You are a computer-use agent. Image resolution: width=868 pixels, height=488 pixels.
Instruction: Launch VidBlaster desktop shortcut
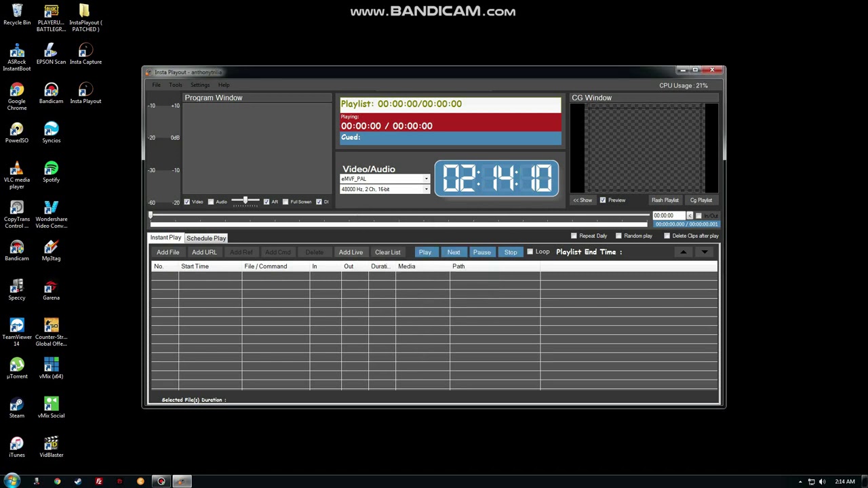51,447
